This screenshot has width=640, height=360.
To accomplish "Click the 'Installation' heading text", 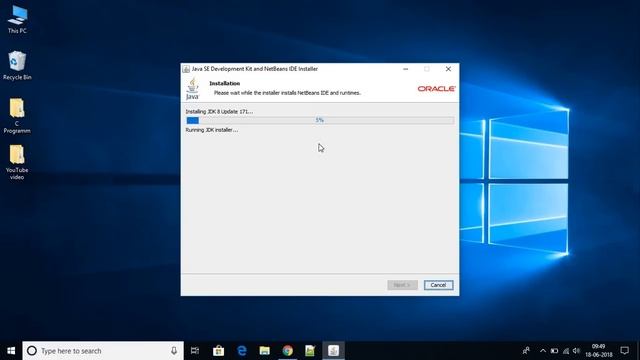I will tap(225, 83).
